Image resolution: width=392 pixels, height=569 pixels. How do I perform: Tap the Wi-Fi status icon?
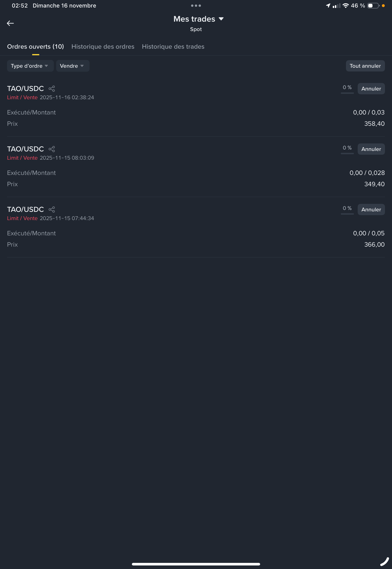coord(345,6)
